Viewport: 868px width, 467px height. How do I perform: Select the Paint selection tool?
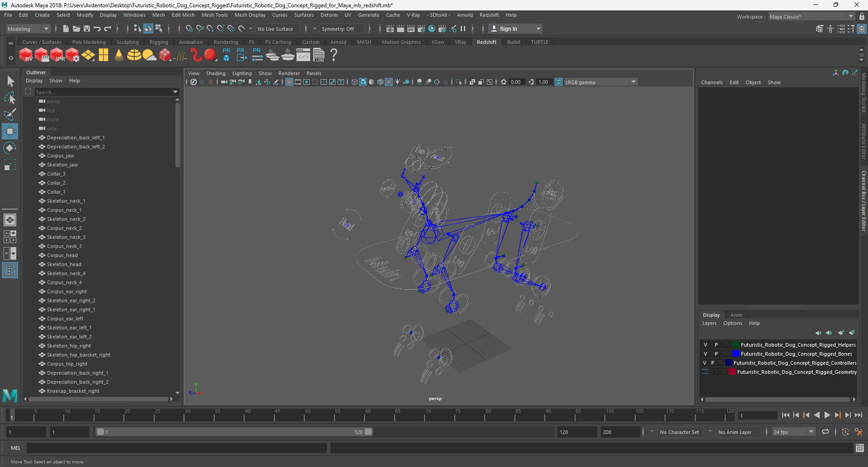[10, 114]
